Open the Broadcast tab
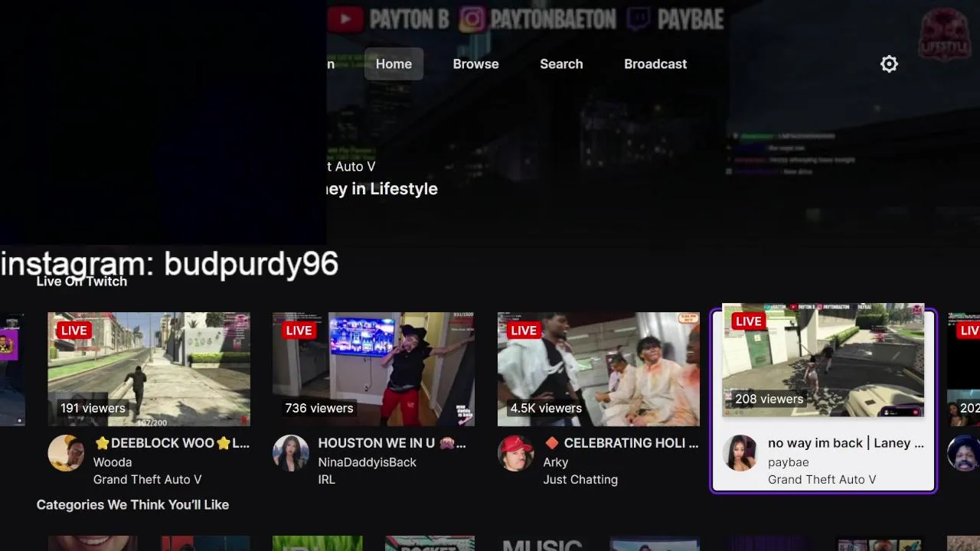Viewport: 980px width, 551px height. [655, 64]
